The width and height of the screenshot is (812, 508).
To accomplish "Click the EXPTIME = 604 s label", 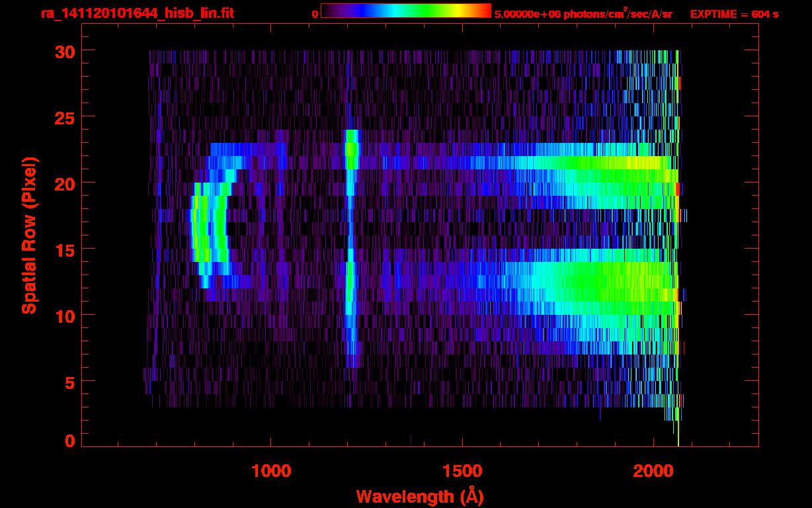I will [x=734, y=15].
